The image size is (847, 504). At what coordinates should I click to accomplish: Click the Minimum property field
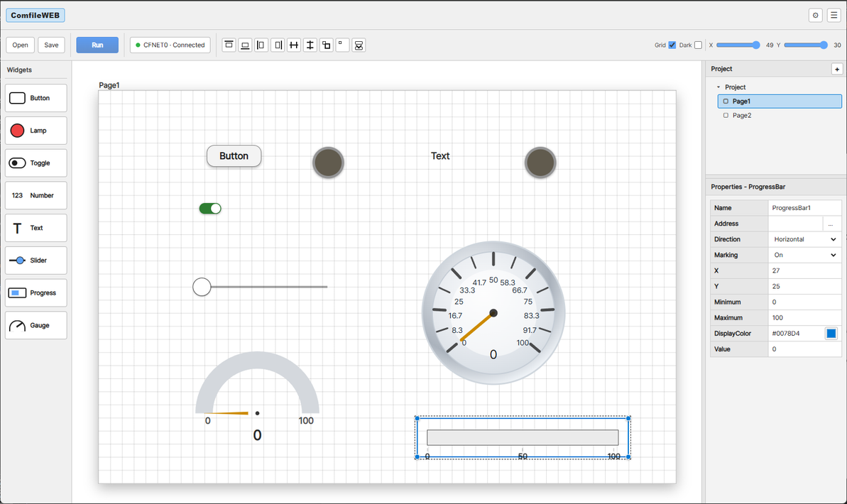tap(805, 302)
